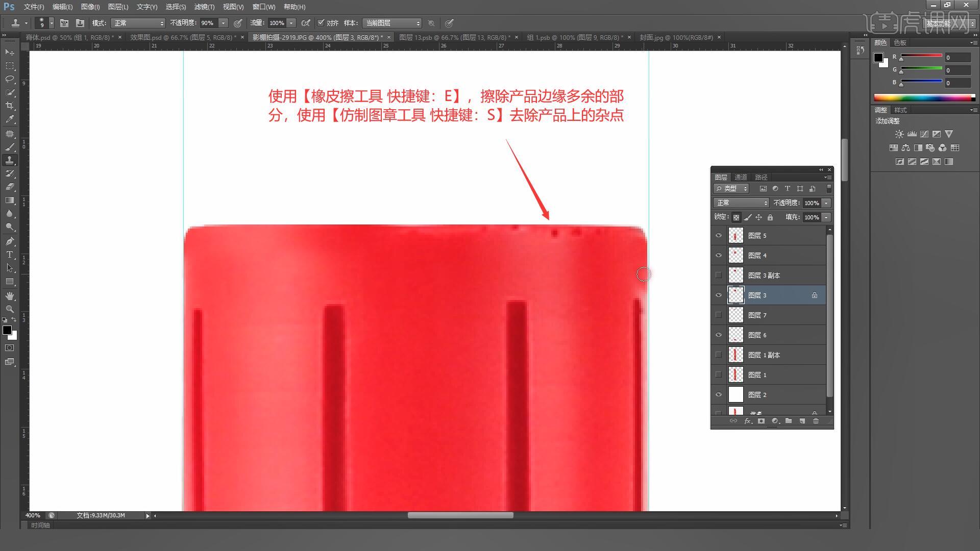The image size is (980, 551).
Task: Create a new group folder icon
Action: 789,421
